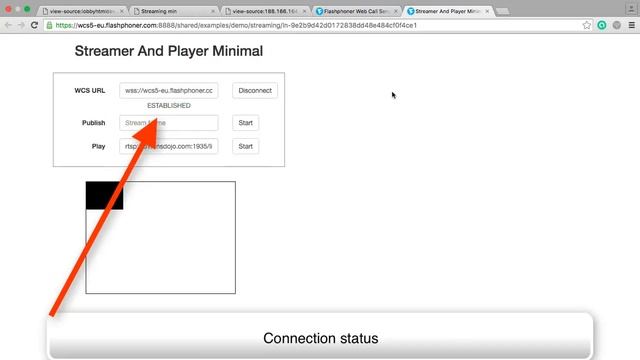Bookmark this page with the star icon
Image resolution: width=640 pixels, height=360 pixels.
click(587, 25)
